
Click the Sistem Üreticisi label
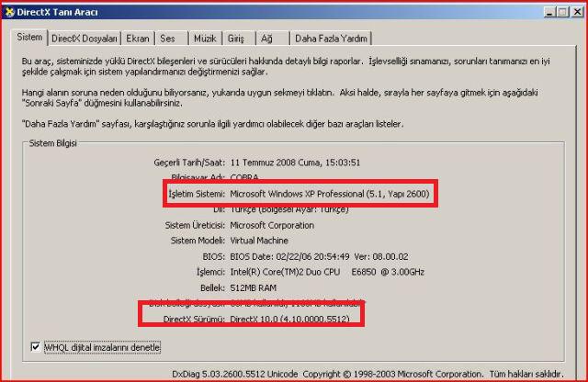pos(195,225)
